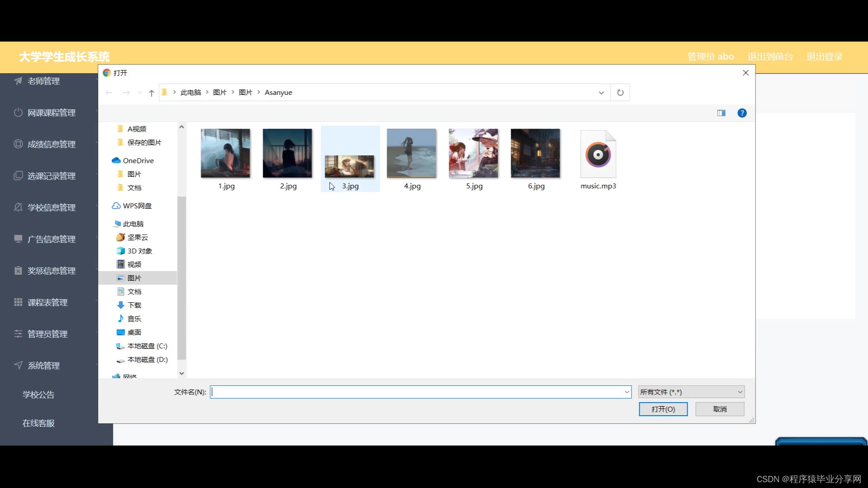Click the up-directory arrow icon

point(151,93)
